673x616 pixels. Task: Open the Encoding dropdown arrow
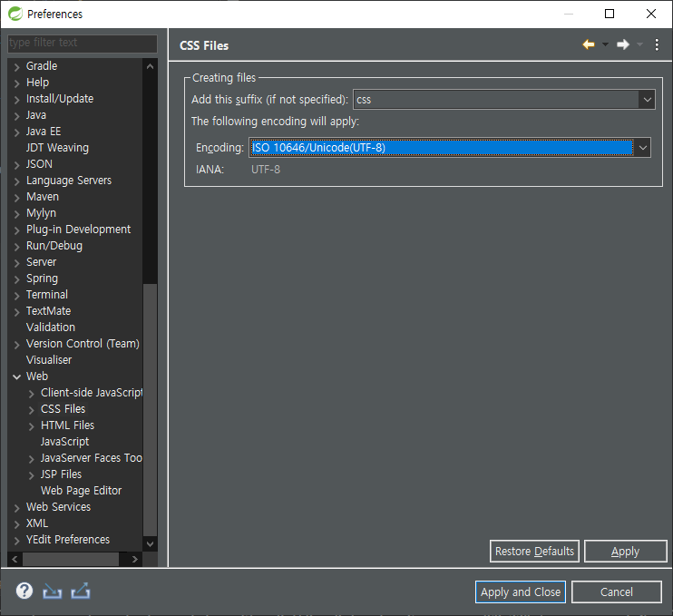click(x=642, y=148)
